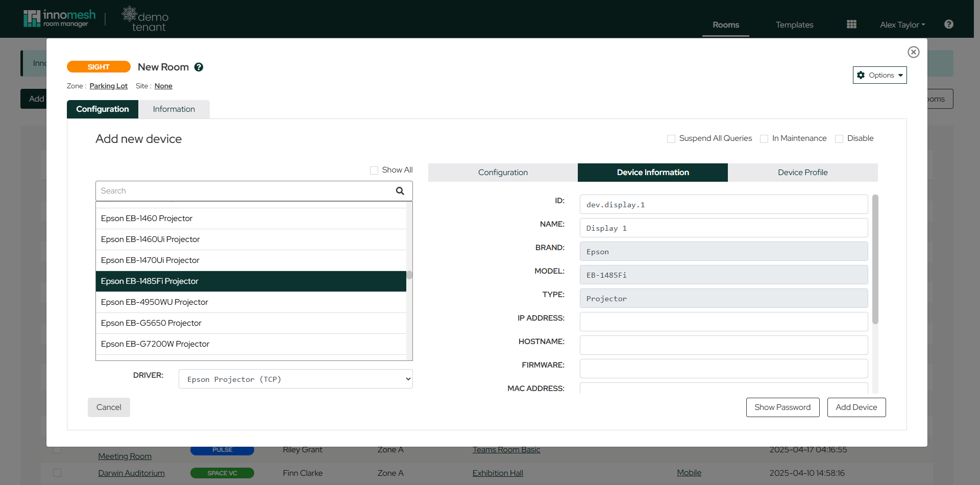This screenshot has height=485, width=980.
Task: Select Epson EB-1460Ui Projector
Action: click(x=251, y=239)
